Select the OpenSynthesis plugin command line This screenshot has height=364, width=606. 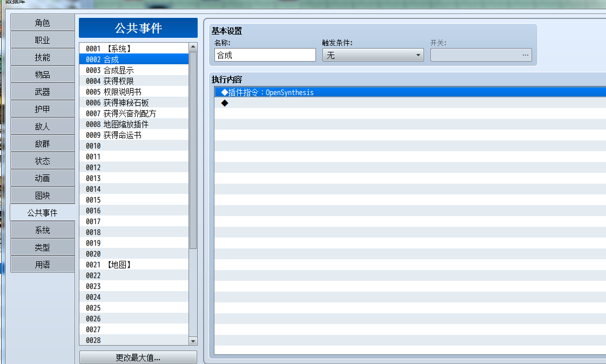[410, 92]
